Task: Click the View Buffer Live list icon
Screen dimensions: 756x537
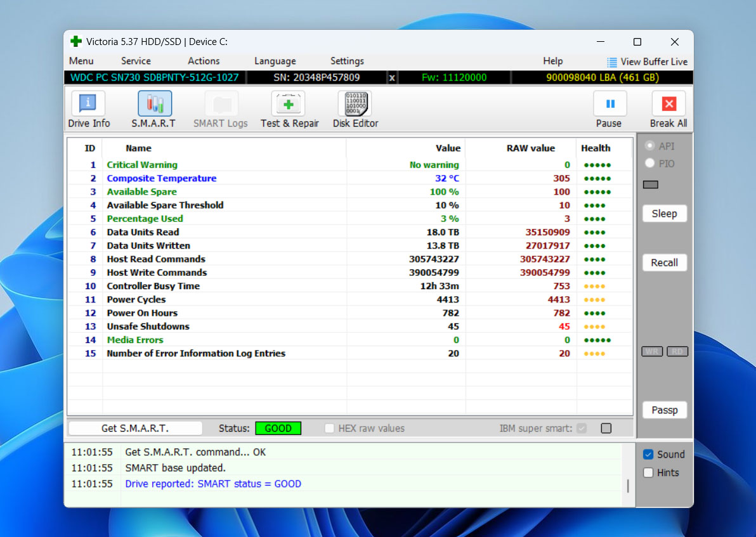Action: [x=612, y=61]
